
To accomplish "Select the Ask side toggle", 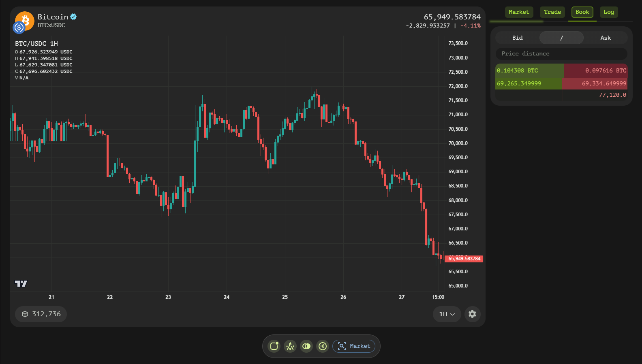I will [606, 38].
